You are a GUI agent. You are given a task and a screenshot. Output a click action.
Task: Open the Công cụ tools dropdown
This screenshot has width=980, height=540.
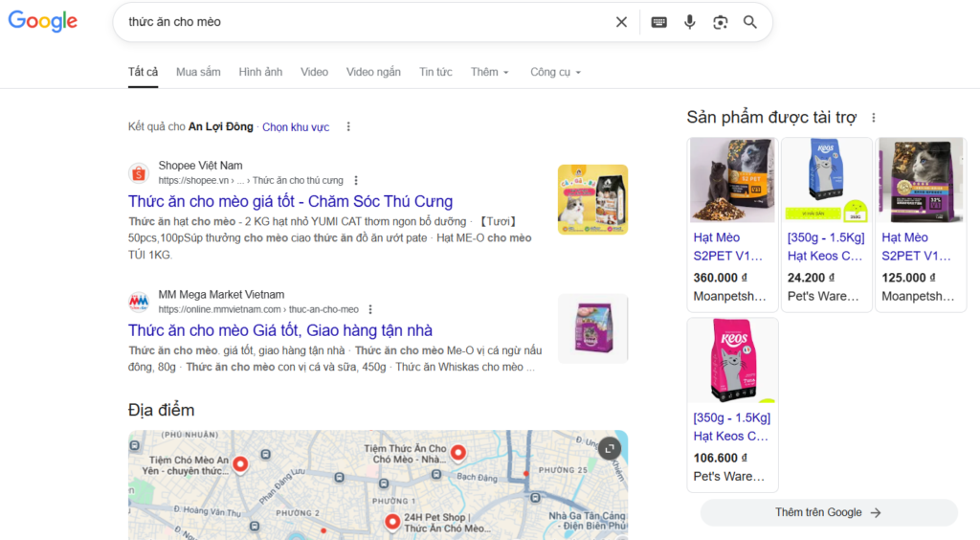click(555, 72)
